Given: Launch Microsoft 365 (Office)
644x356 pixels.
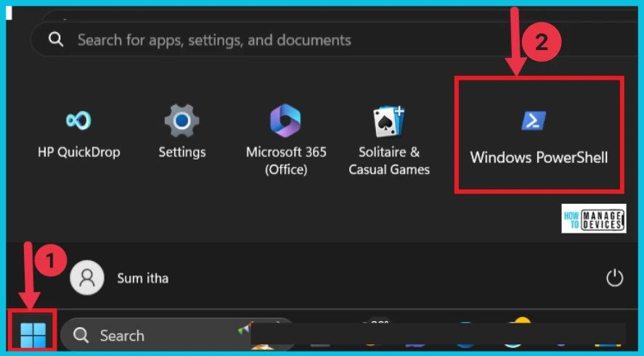Looking at the screenshot, I should [286, 139].
